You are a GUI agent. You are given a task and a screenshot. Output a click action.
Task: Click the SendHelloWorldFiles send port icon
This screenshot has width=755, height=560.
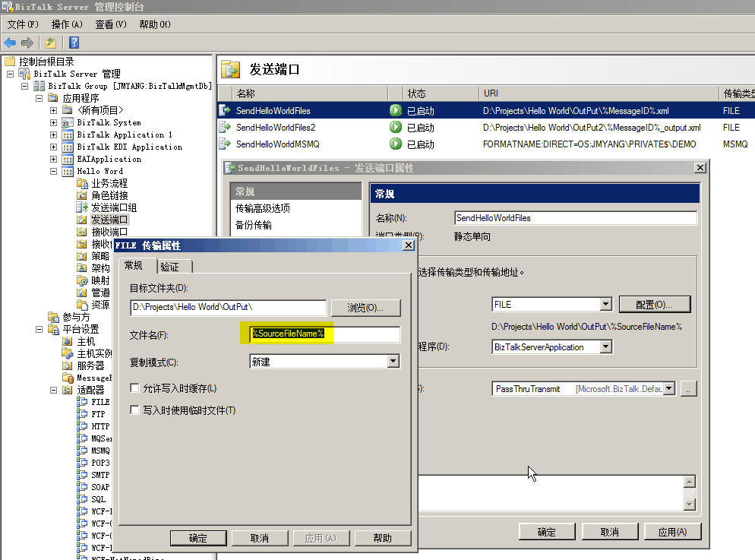pyautogui.click(x=225, y=110)
